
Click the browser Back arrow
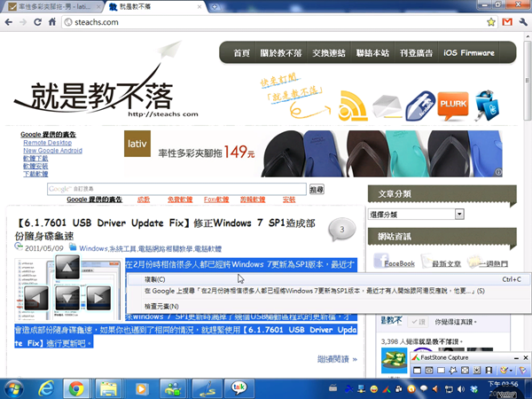click(x=9, y=22)
